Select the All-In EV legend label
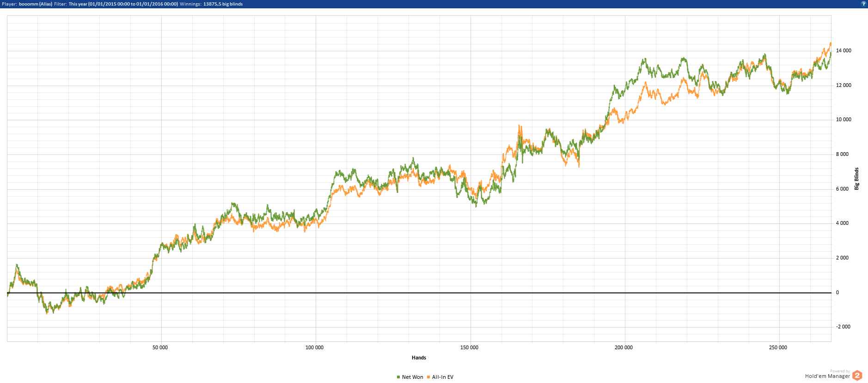Viewport: 868px width, 383px height. tap(443, 377)
